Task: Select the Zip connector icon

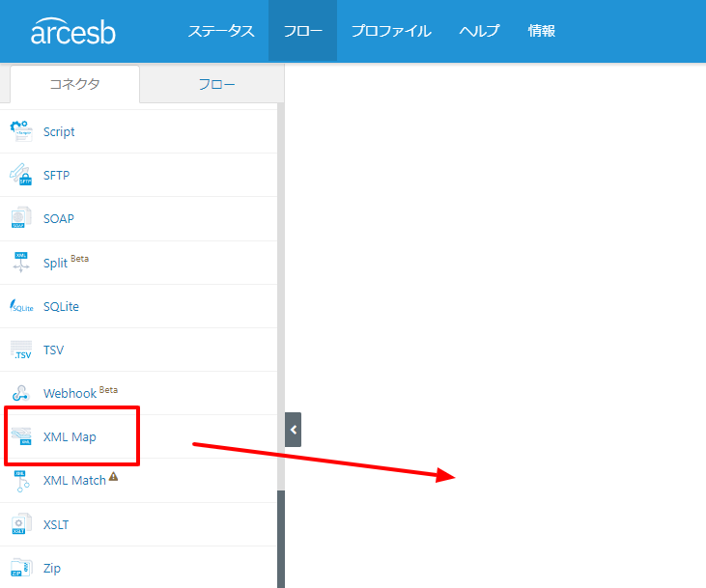Action: pos(21,568)
